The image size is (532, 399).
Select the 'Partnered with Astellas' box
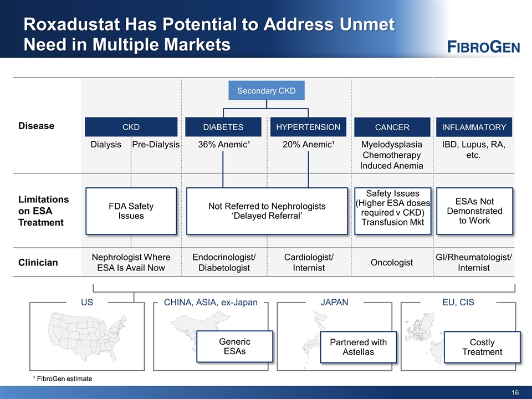tap(359, 347)
